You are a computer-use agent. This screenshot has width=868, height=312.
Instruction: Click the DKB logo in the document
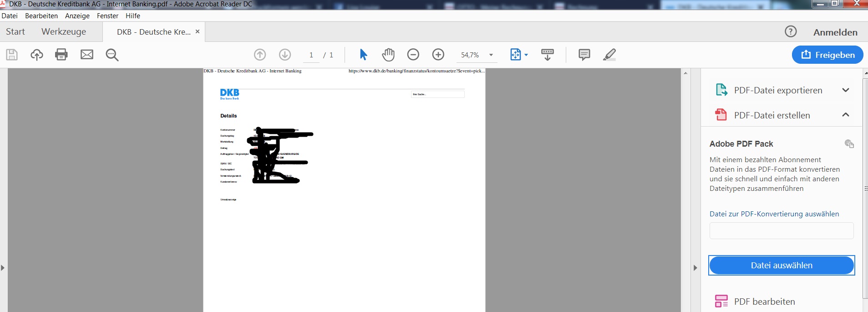coord(230,94)
